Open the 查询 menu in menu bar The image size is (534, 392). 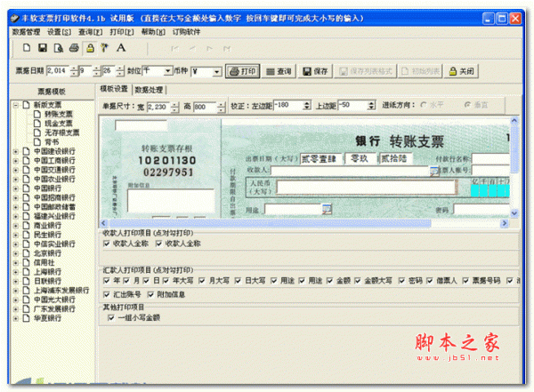pyautogui.click(x=90, y=32)
